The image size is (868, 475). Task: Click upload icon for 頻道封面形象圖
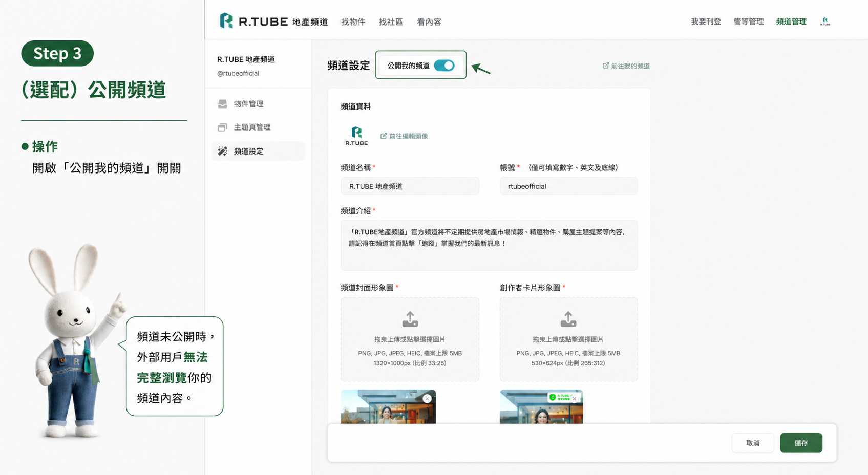[x=410, y=319]
